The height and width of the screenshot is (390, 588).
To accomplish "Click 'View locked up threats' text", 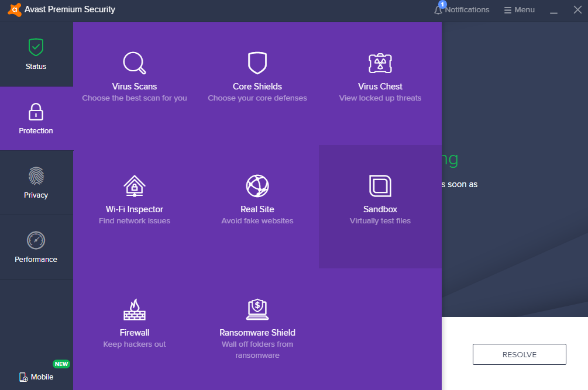I will 380,98.
